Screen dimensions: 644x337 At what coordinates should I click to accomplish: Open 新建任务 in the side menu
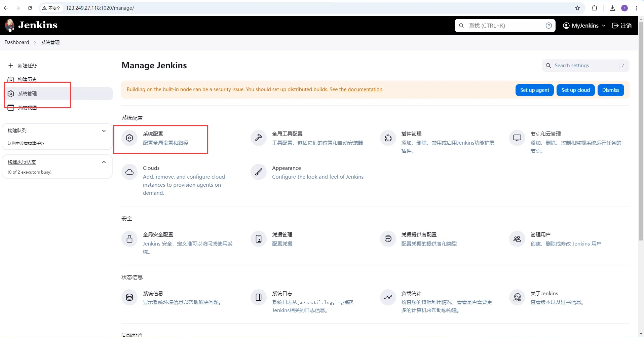click(27, 66)
